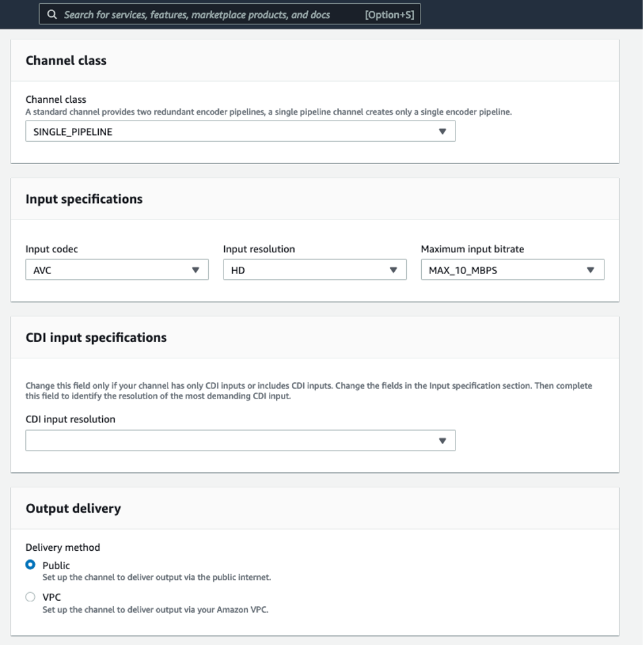Image resolution: width=644 pixels, height=645 pixels.
Task: Click the Input specifications section title
Action: pyautogui.click(x=84, y=199)
